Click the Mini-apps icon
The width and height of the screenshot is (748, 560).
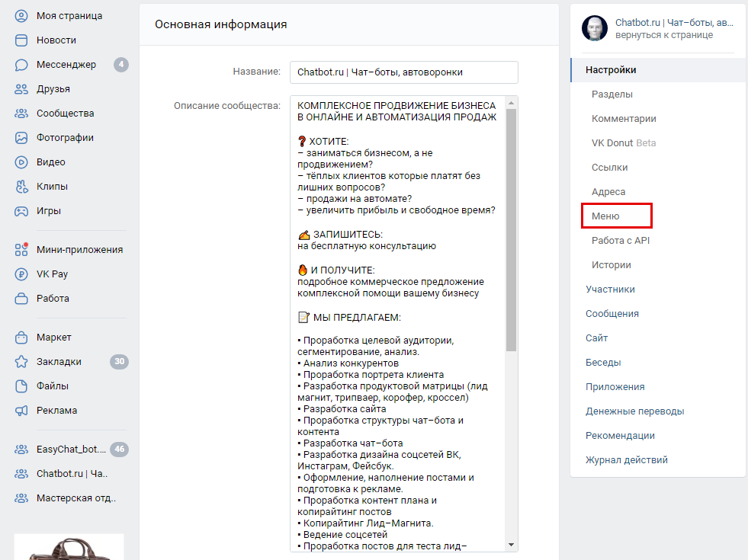[x=21, y=249]
